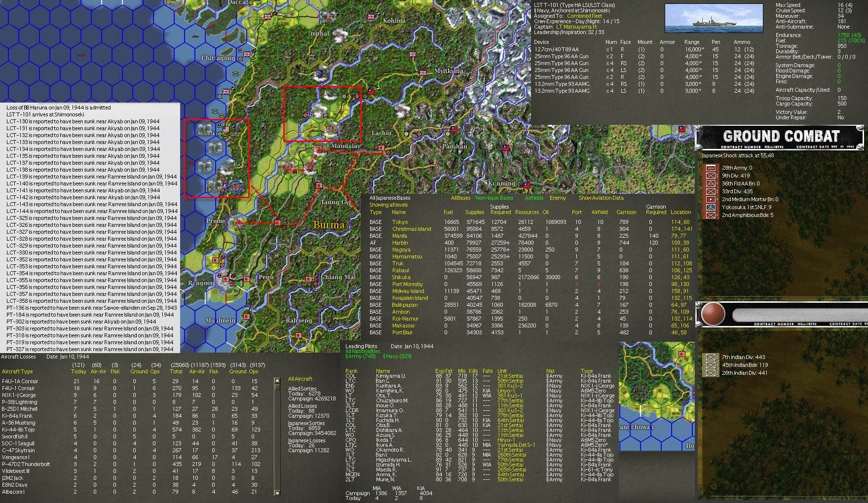This screenshot has height=503, width=868.
Task: Sort pilots by Exp column
Action: click(440, 371)
